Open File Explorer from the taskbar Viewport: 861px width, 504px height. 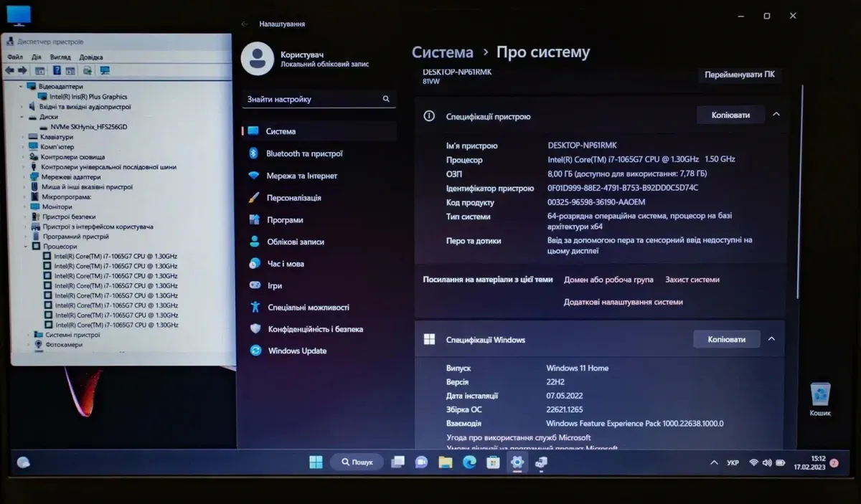(446, 462)
